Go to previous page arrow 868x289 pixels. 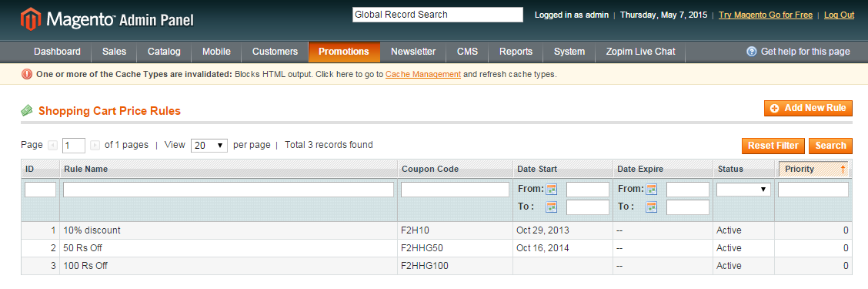[52, 146]
